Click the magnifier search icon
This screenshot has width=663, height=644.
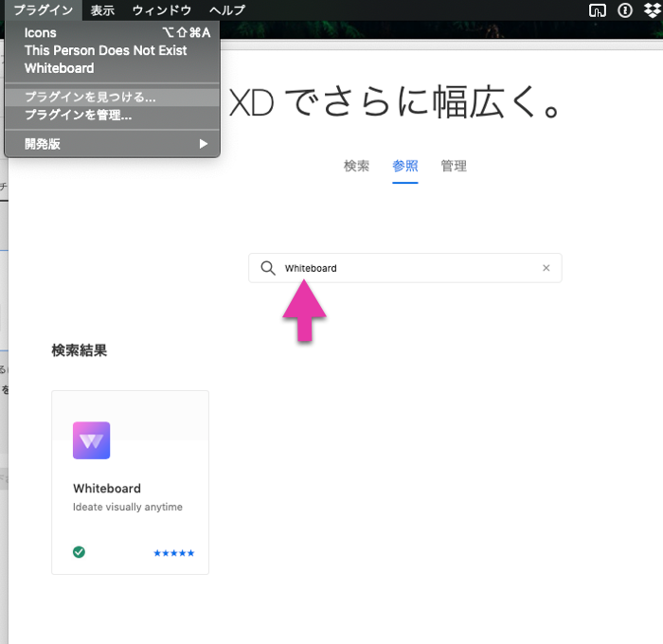pyautogui.click(x=268, y=268)
